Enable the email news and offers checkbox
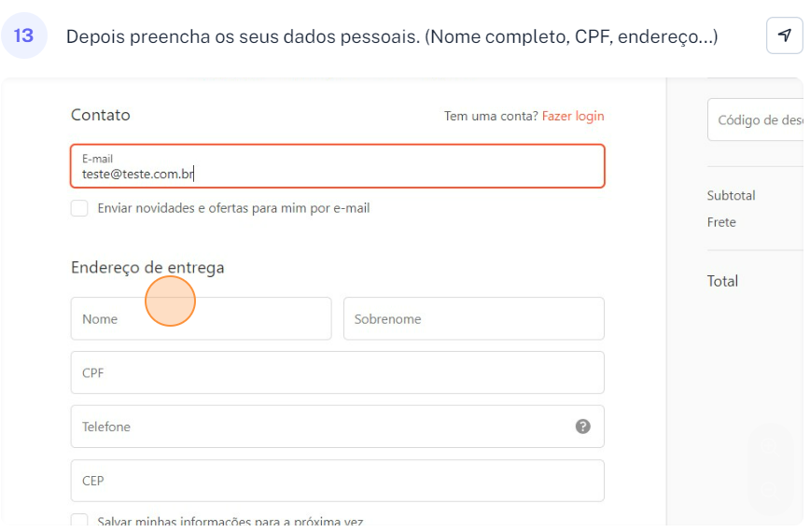The image size is (810, 532). coord(79,208)
